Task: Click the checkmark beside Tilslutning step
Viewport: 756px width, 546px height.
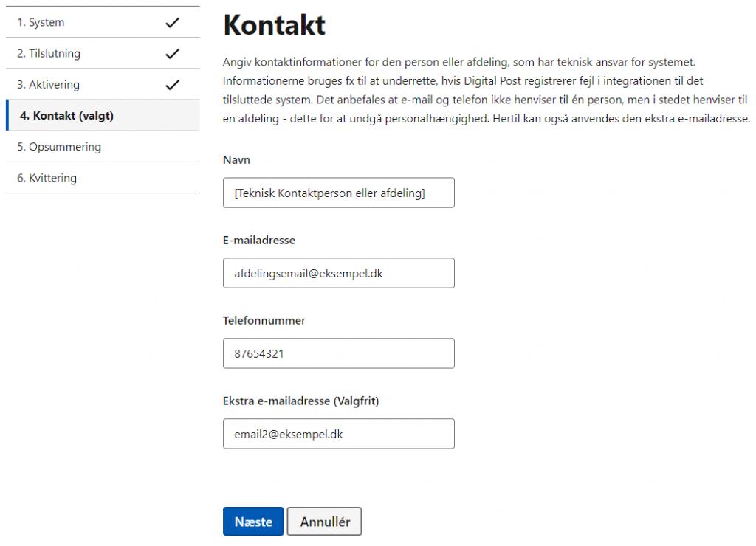Action: (x=172, y=54)
